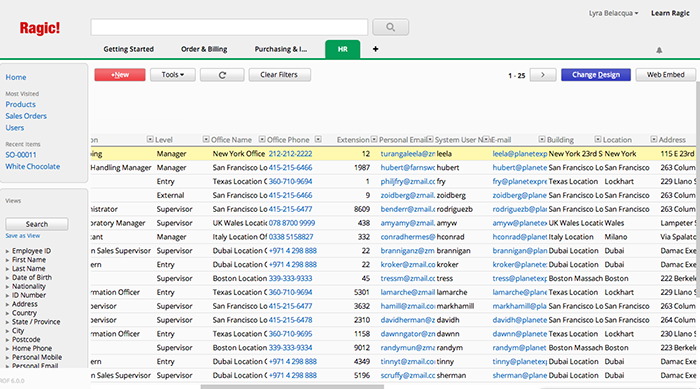
Task: Click Milano location cell
Action: (x=616, y=237)
